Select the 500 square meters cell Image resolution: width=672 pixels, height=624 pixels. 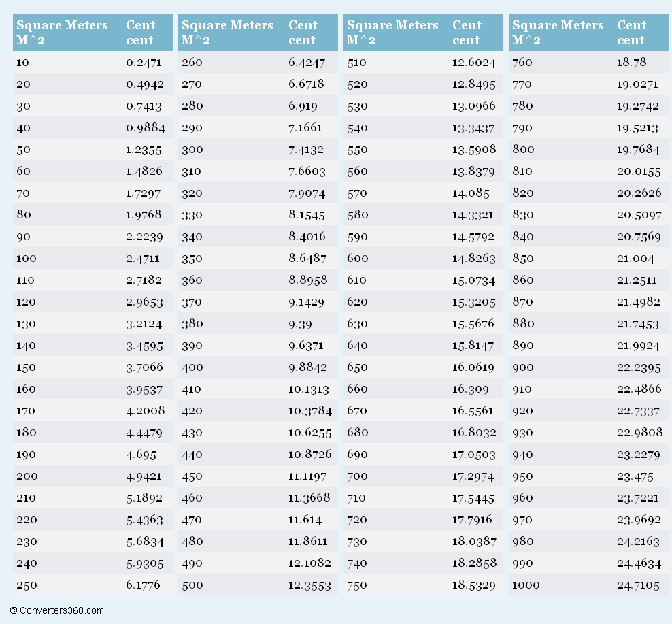pos(192,585)
